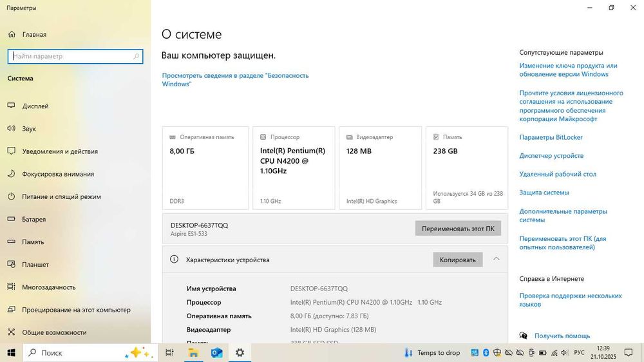644x362 pixels.
Task: Collapse the Характеристики устройства section chevron
Action: (x=496, y=259)
